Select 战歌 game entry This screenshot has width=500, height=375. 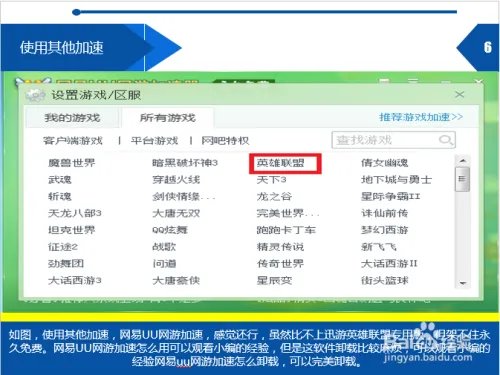click(164, 247)
